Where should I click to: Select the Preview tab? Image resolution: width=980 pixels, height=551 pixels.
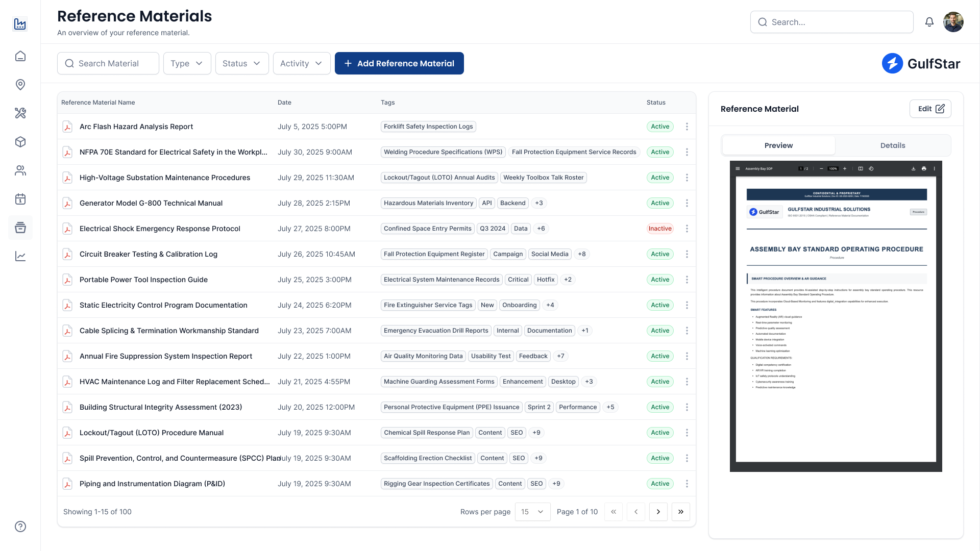click(778, 145)
